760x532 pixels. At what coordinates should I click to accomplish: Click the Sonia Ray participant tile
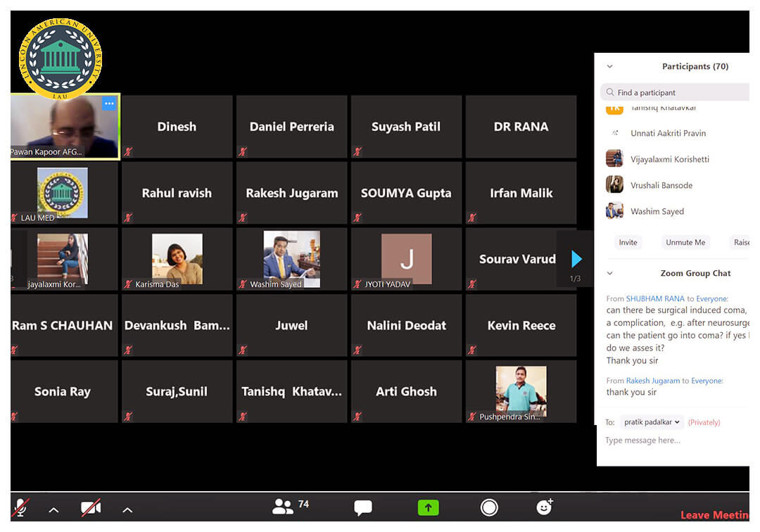pyautogui.click(x=63, y=391)
